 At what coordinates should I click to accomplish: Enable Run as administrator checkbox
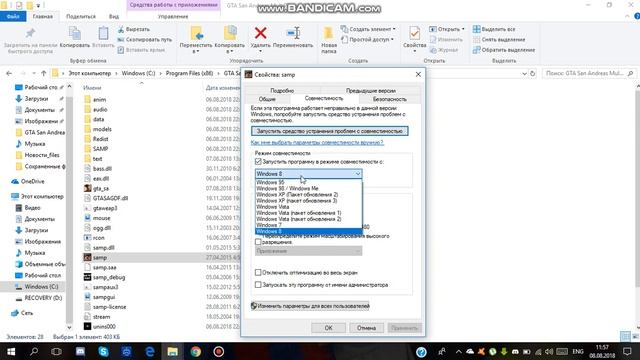pos(258,285)
